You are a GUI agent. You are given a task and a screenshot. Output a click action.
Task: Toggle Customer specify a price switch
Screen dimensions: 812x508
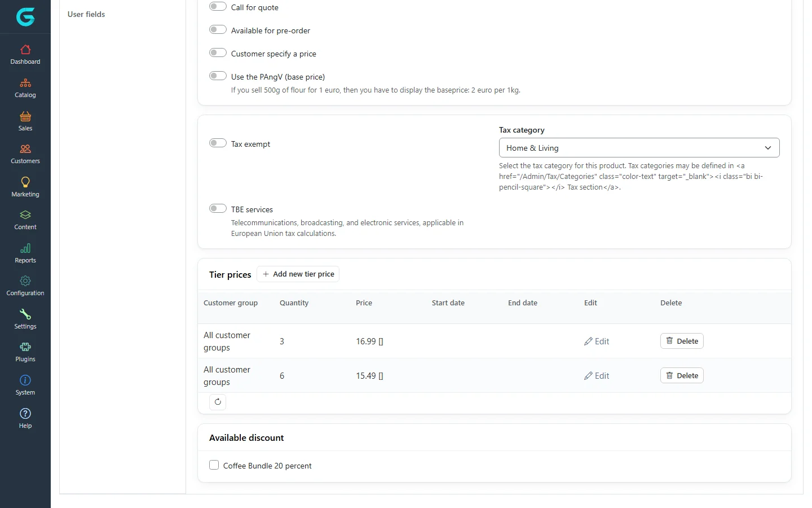pos(218,53)
